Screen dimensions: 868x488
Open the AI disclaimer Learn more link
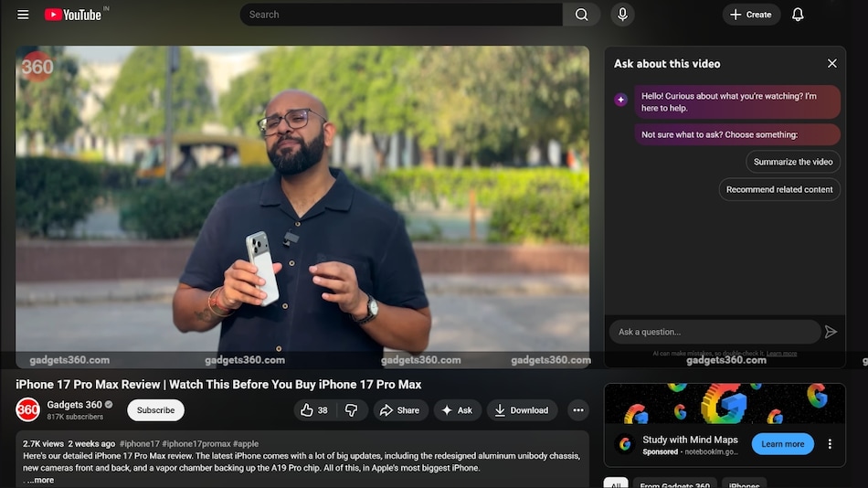(x=781, y=354)
